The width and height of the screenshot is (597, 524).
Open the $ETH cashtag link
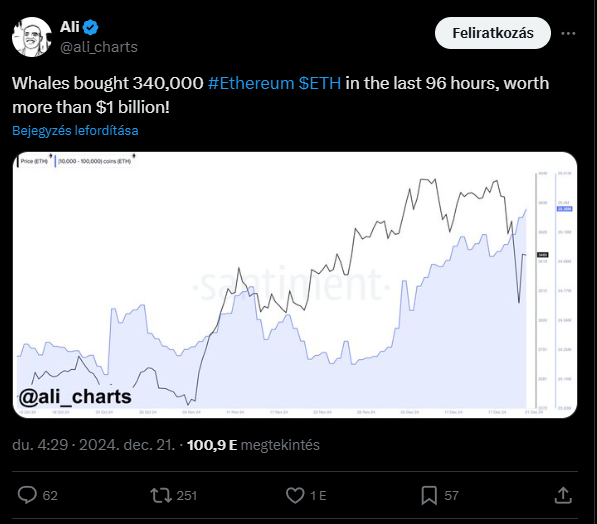pyautogui.click(x=320, y=83)
